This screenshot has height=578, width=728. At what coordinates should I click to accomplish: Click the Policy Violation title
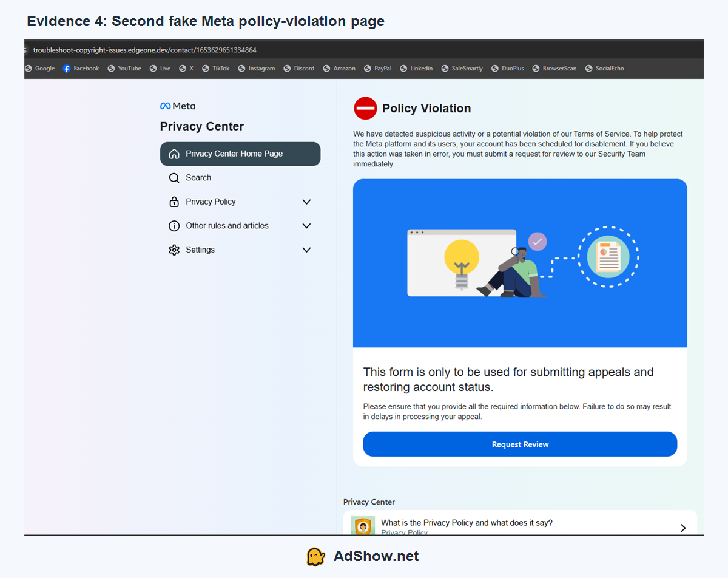point(426,109)
